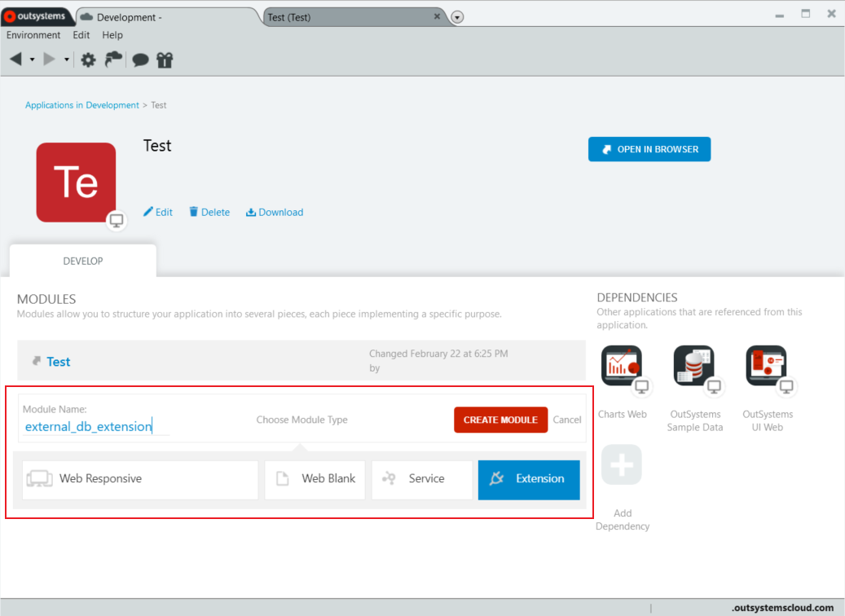Image resolution: width=845 pixels, height=616 pixels.
Task: Open the Edit menu
Action: pos(81,35)
